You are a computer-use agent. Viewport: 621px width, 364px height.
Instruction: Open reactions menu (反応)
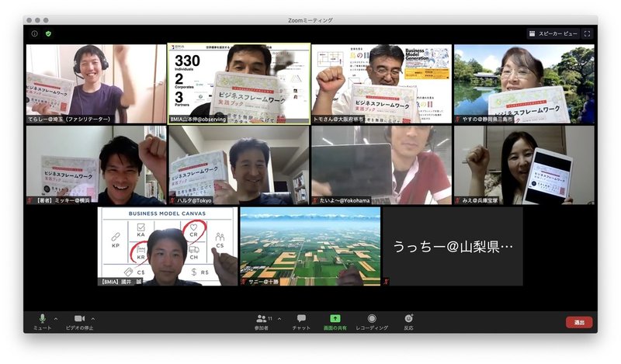pyautogui.click(x=409, y=321)
